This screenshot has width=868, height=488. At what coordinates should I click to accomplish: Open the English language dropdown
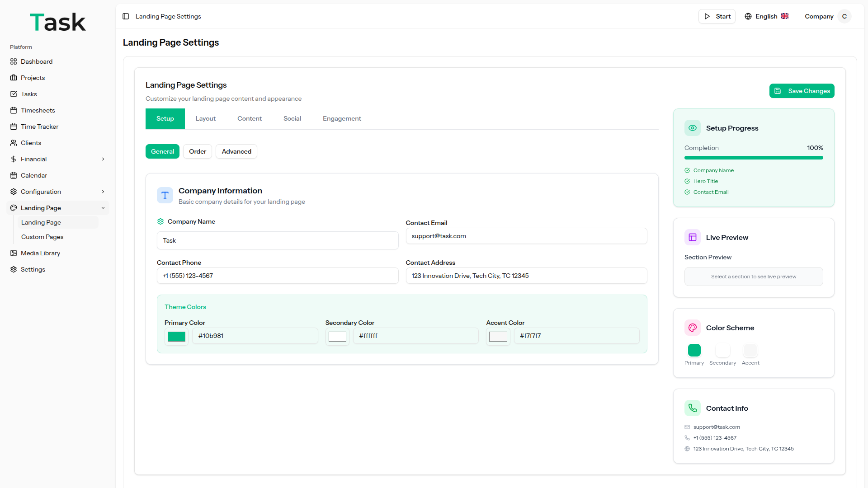tap(767, 16)
